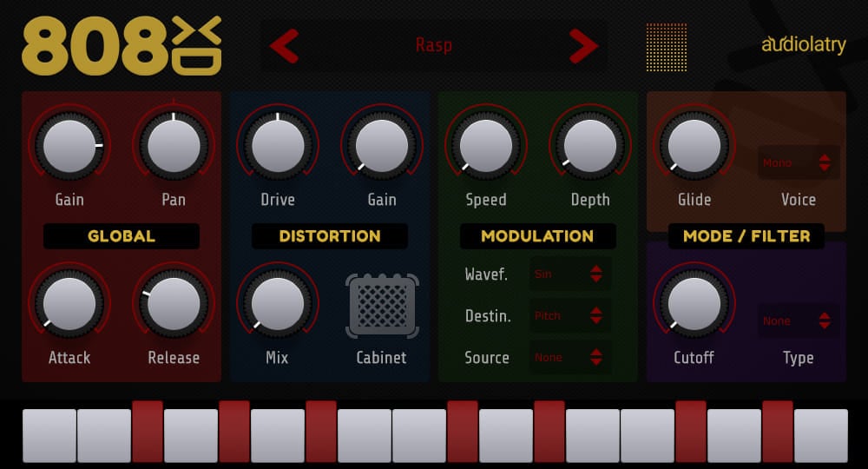Open the audiolatry brand link
Screen dimensions: 868x469
(x=803, y=45)
